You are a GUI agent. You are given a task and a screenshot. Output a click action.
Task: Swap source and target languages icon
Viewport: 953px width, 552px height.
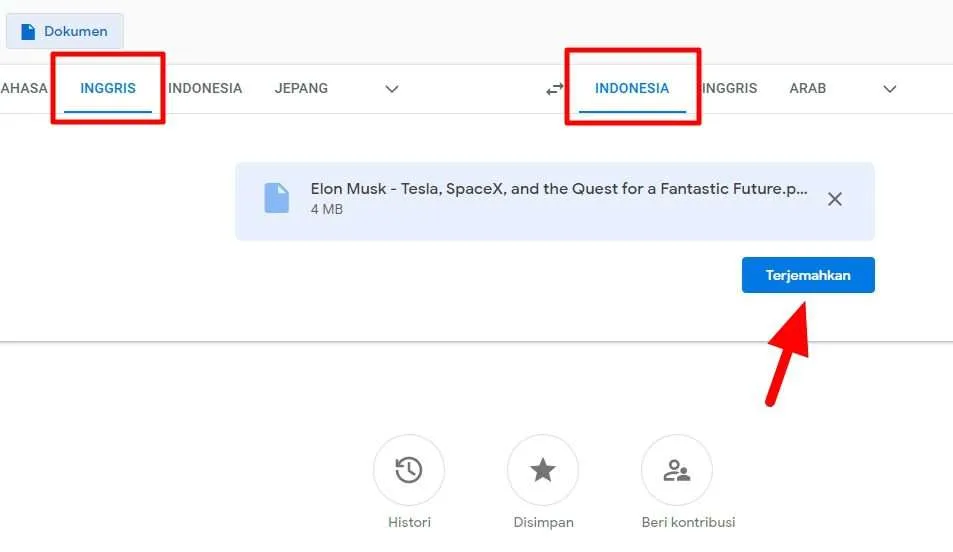[554, 89]
